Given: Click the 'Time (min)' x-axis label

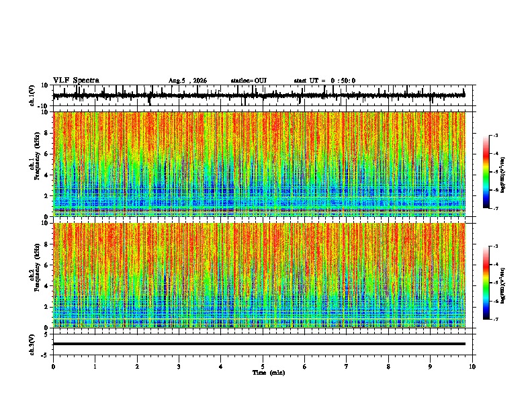Looking at the screenshot, I should 269,373.
